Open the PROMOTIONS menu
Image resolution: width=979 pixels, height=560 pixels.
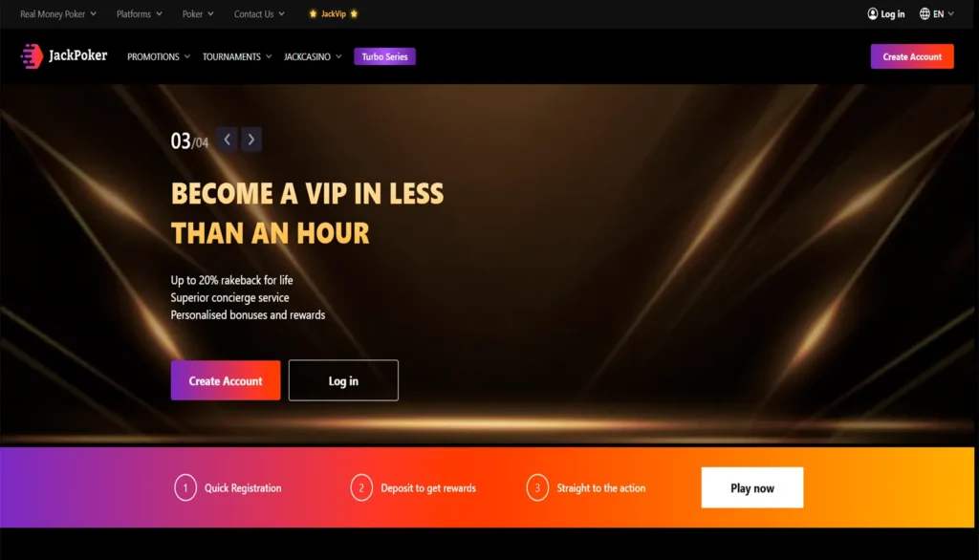[x=159, y=56]
